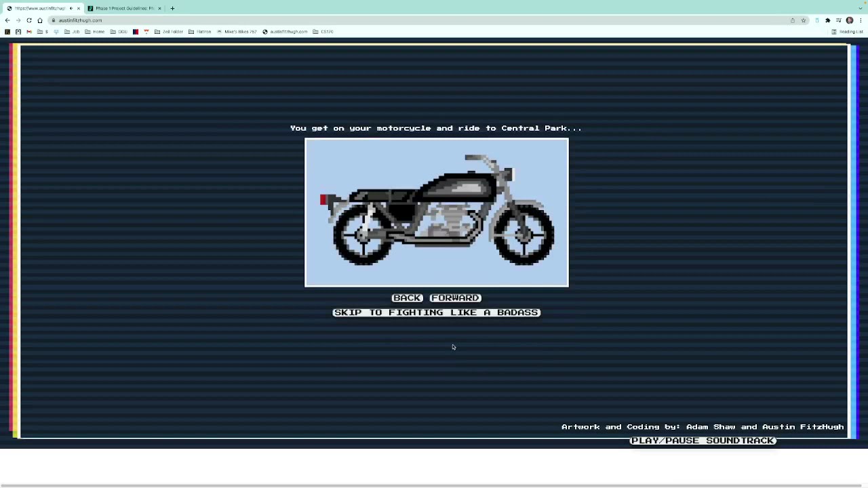Click the browser back arrow

coord(7,20)
